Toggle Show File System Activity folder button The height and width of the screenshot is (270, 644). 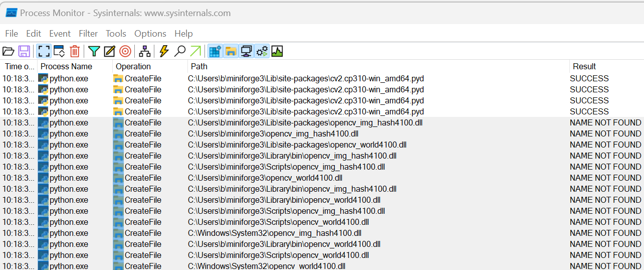(x=231, y=51)
